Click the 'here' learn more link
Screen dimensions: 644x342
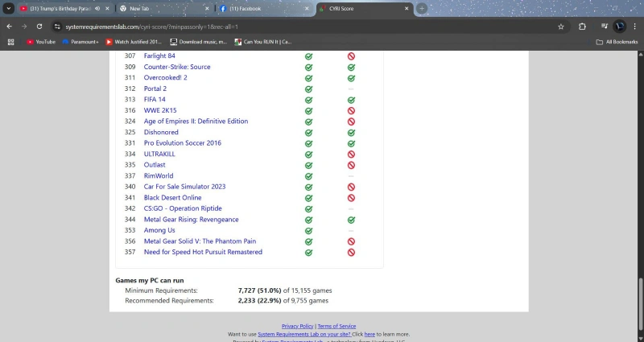point(369,334)
